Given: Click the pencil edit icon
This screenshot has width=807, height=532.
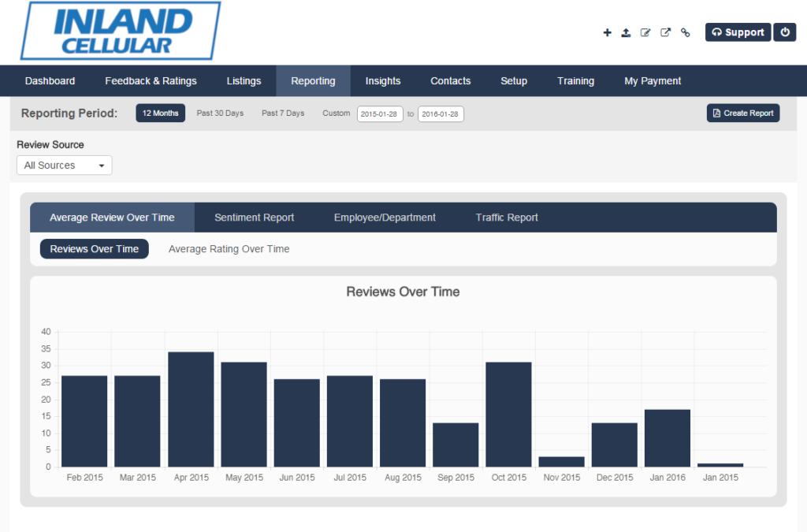Looking at the screenshot, I should (x=645, y=32).
